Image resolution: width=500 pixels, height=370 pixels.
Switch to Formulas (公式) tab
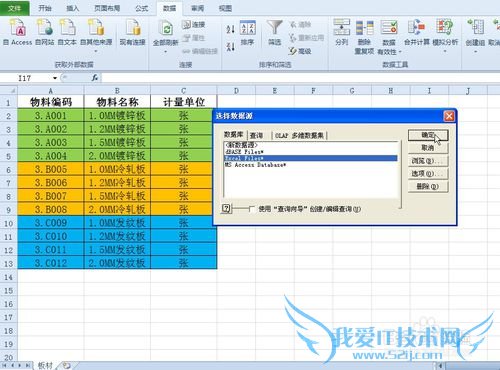point(142,8)
